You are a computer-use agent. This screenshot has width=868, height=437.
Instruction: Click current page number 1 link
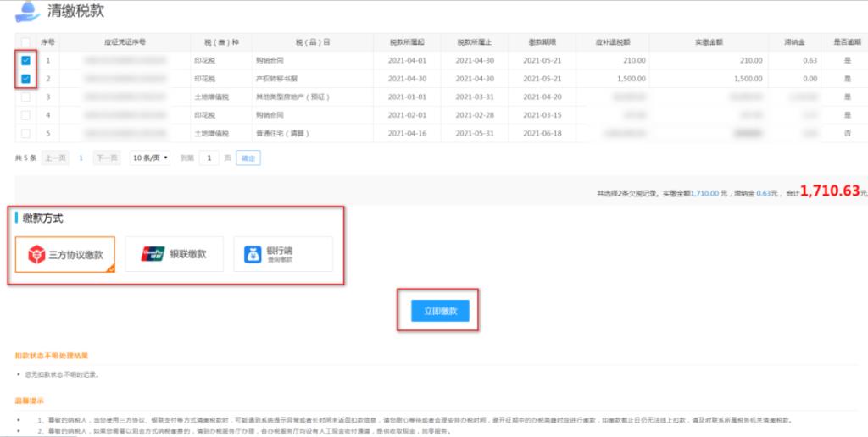[x=81, y=158]
